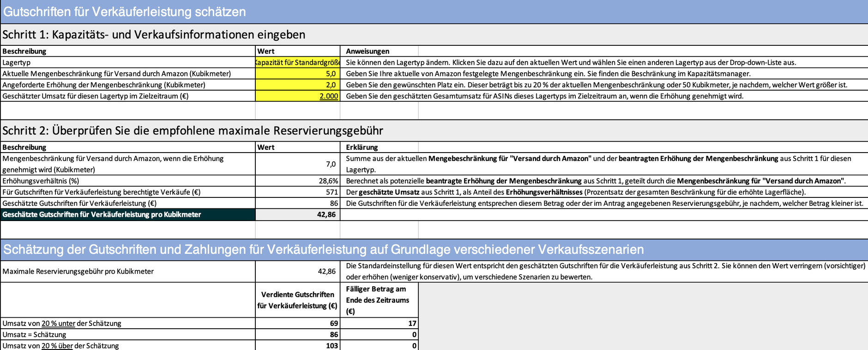Select the explanation starting 'Summe aus der aktuellen'
The image size is (868, 350).
598,164
